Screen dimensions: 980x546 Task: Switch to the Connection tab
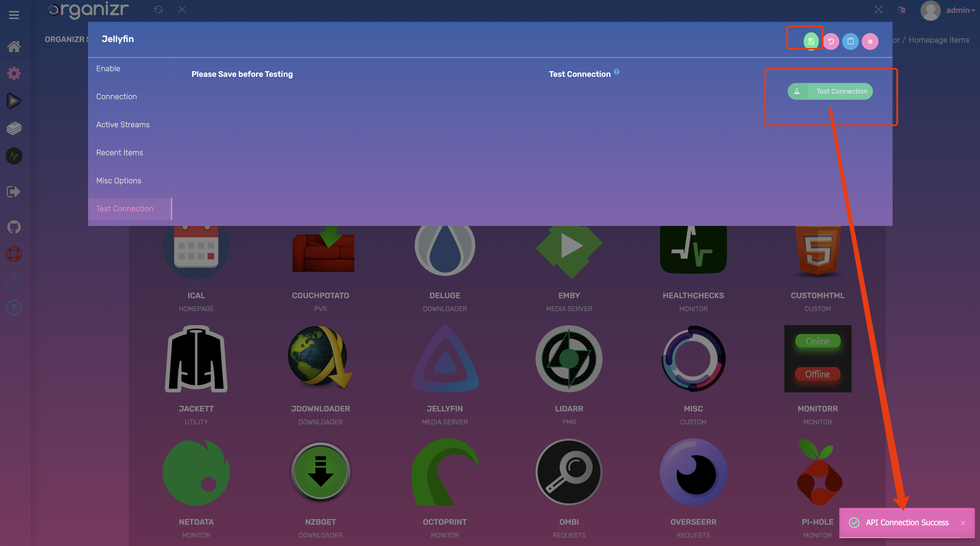(x=116, y=96)
